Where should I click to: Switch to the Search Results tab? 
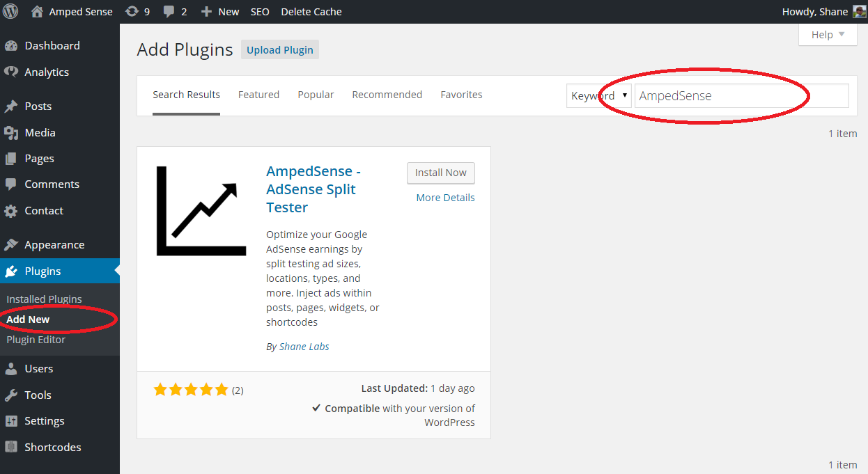pos(187,95)
